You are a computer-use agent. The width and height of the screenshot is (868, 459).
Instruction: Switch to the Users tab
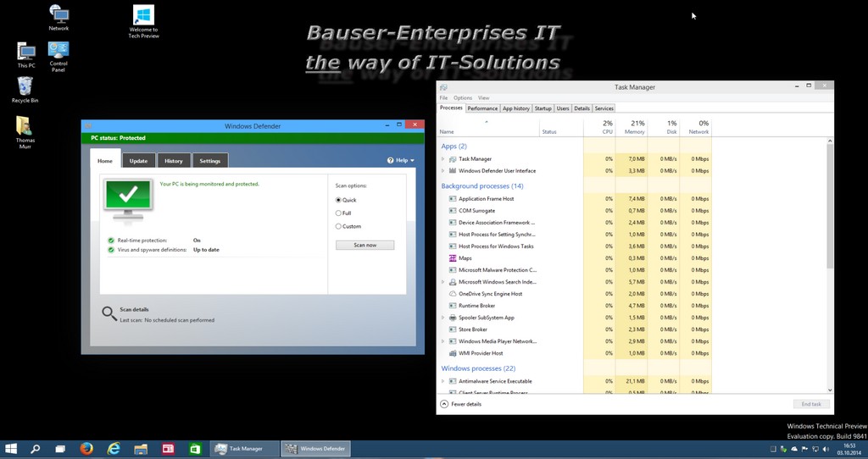tap(563, 108)
